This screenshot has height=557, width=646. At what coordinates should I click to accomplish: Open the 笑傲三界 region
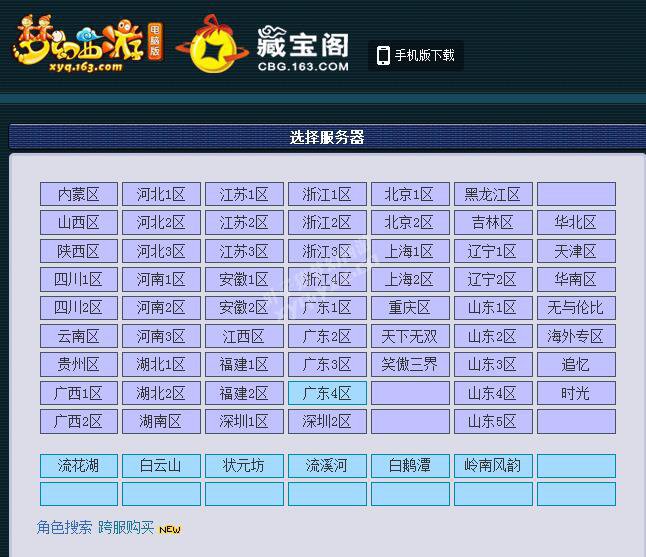pos(410,364)
